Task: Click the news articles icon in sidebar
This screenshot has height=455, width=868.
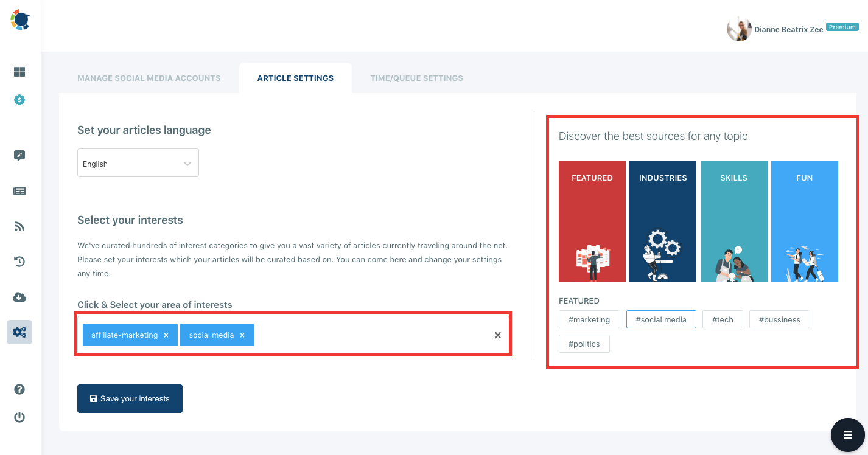Action: click(19, 190)
